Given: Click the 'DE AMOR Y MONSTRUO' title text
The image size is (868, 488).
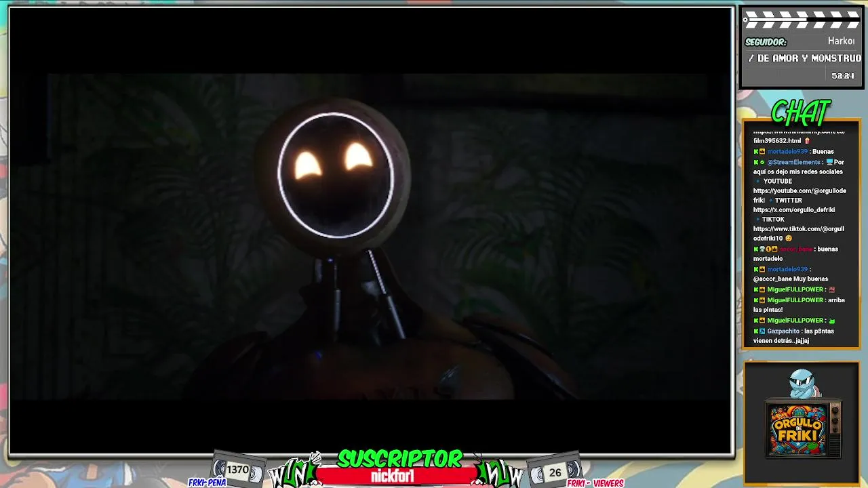Looking at the screenshot, I should pyautogui.click(x=809, y=58).
